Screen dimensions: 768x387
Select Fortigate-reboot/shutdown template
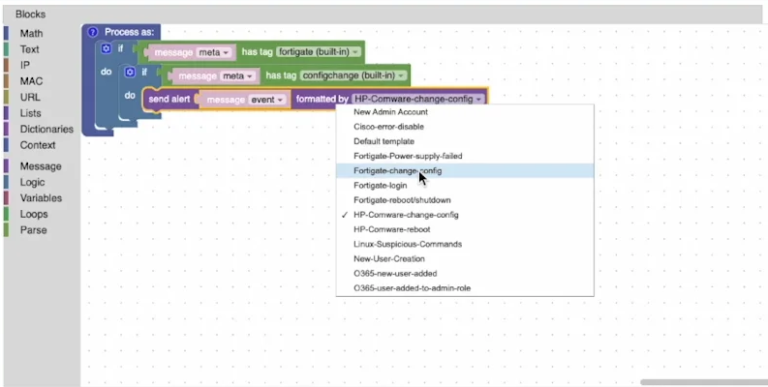tap(465, 200)
